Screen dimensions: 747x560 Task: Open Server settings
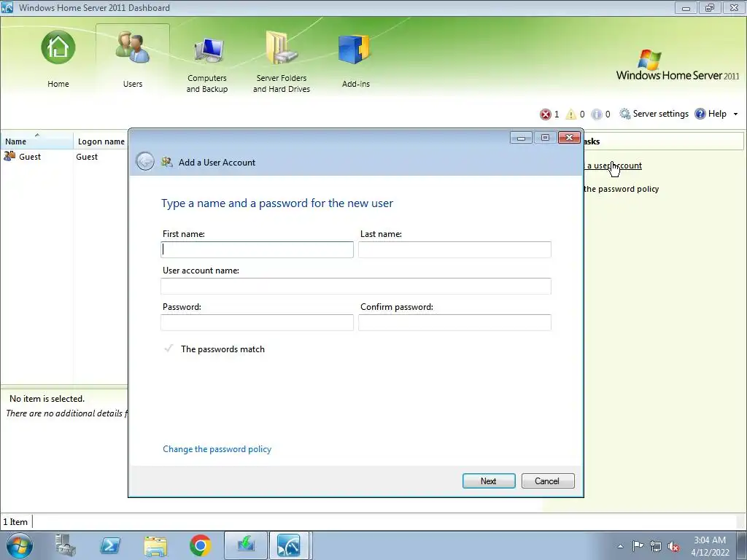654,114
